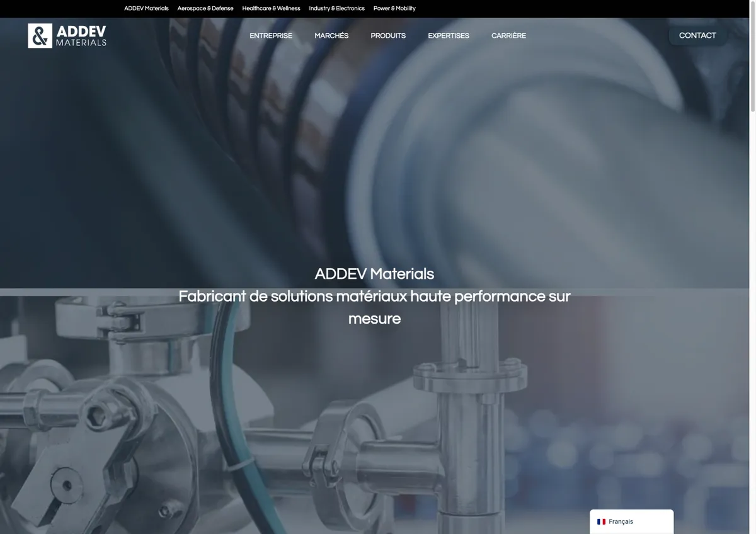Click the French flag icon

point(601,521)
